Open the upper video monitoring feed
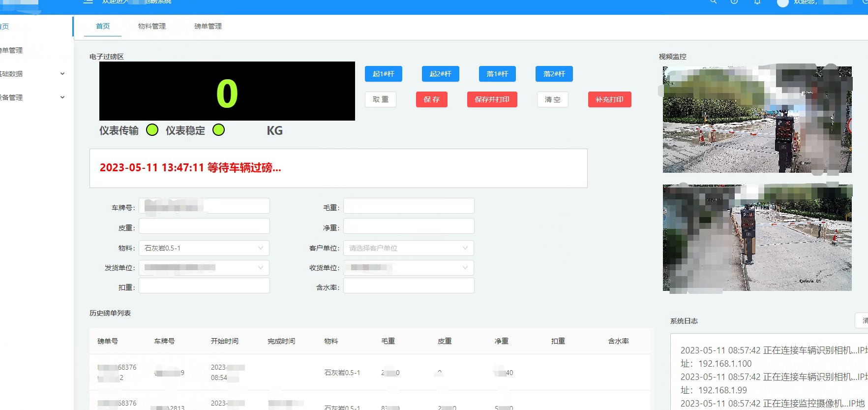This screenshot has width=868, height=410. click(757, 120)
